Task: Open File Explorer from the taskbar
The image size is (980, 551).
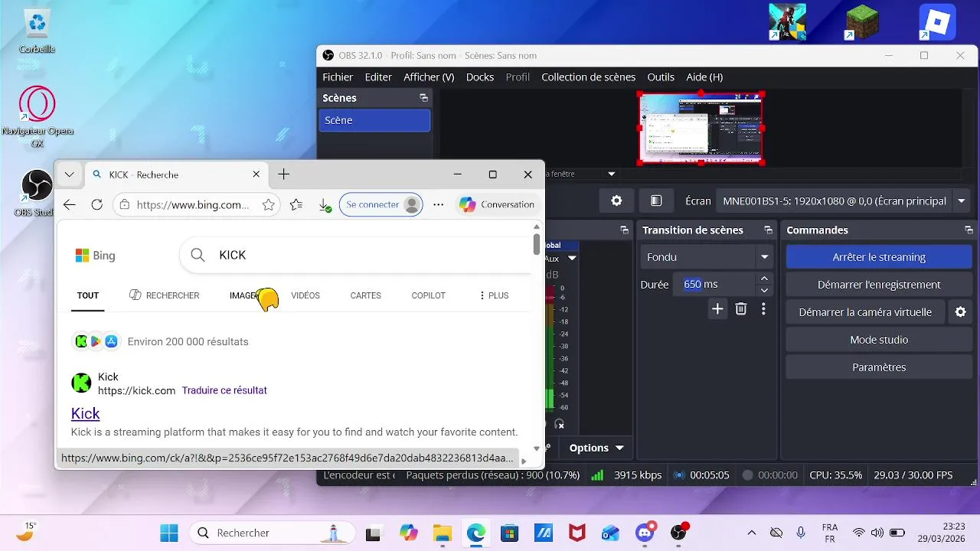Action: (x=443, y=533)
